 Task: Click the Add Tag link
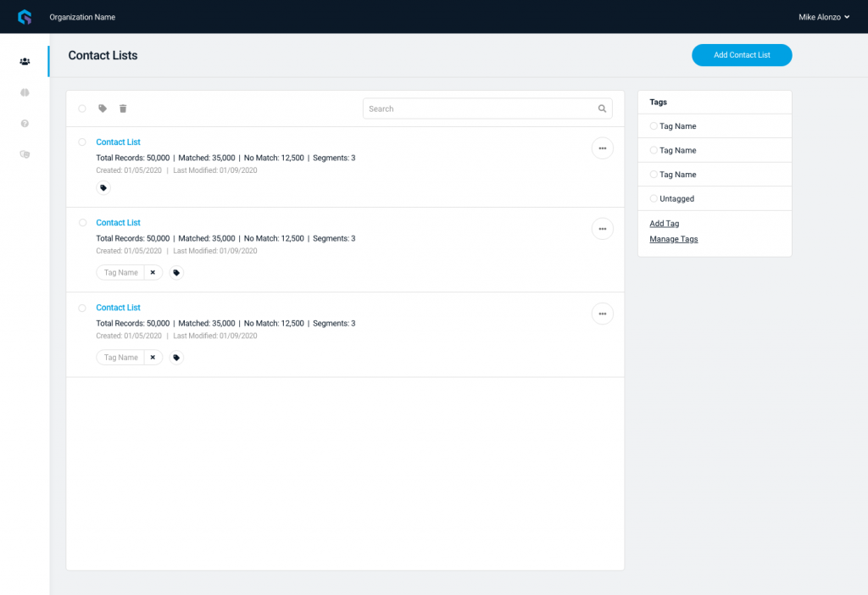pyautogui.click(x=665, y=224)
